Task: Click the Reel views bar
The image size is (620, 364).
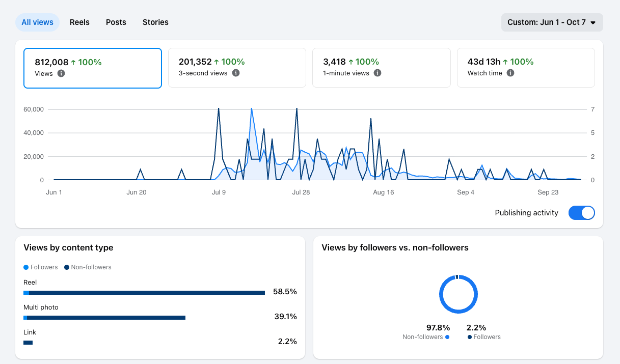Action: pyautogui.click(x=144, y=293)
